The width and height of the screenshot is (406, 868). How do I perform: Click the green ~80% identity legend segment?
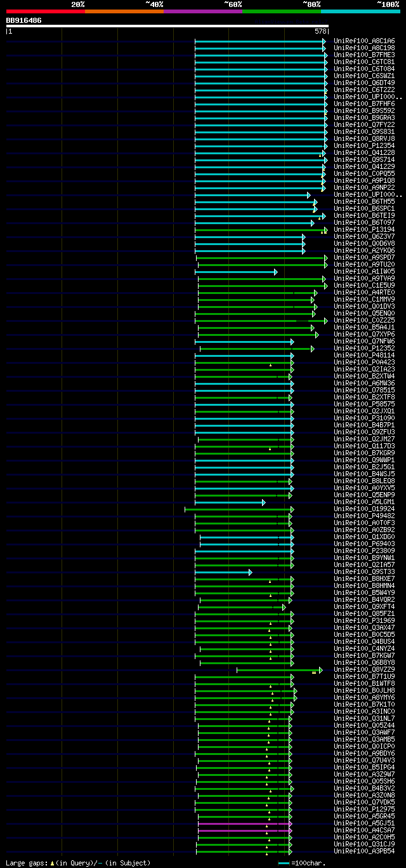pos(281,11)
